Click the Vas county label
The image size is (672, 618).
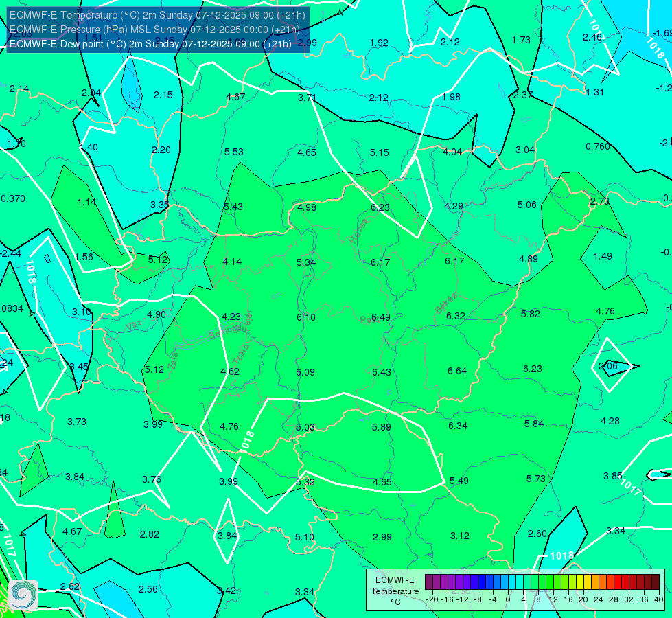134,326
